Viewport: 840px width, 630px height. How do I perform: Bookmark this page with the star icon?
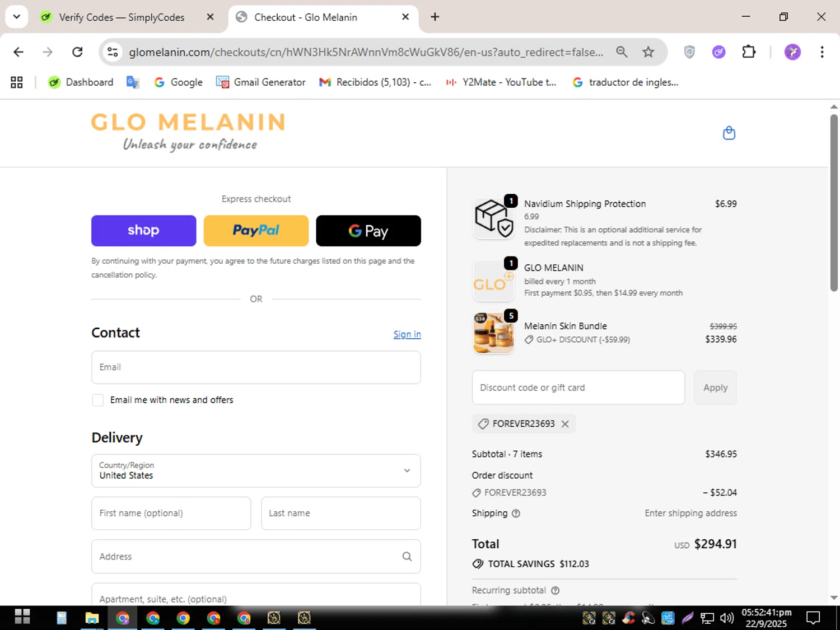click(x=648, y=52)
